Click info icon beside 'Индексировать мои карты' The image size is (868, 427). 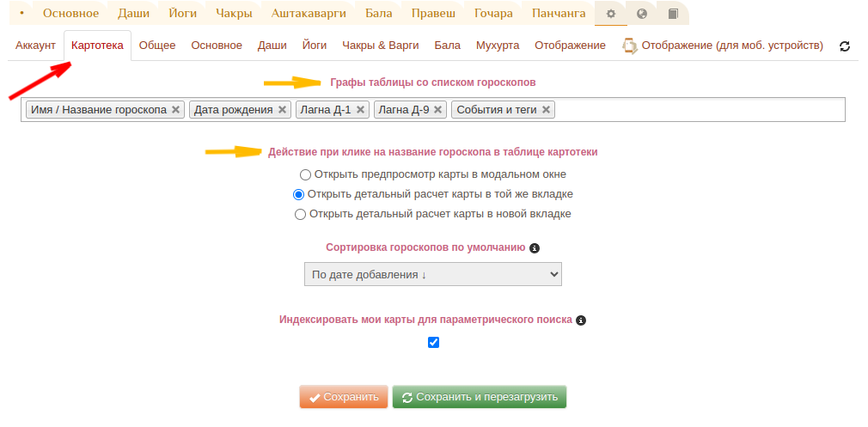581,320
